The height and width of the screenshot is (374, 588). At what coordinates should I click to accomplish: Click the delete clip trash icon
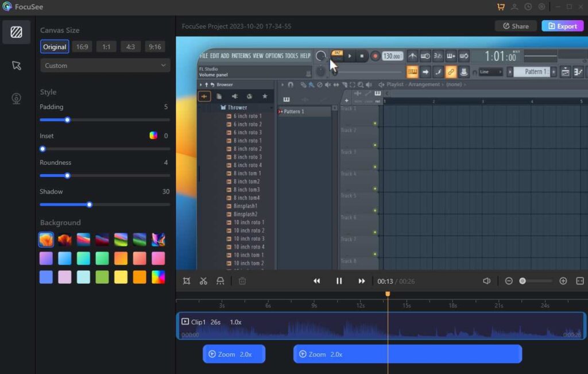pos(242,281)
